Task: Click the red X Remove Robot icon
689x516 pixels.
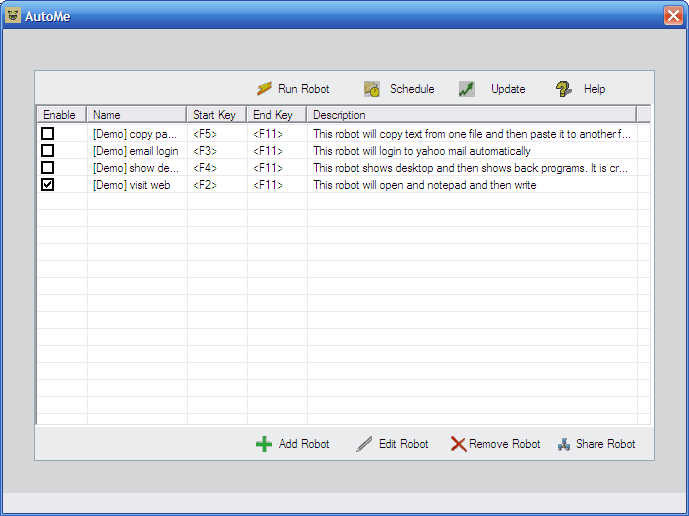Action: pos(458,444)
